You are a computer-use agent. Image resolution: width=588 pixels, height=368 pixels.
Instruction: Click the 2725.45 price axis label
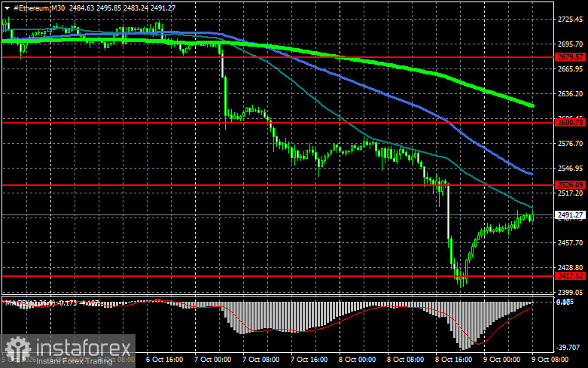pos(571,19)
